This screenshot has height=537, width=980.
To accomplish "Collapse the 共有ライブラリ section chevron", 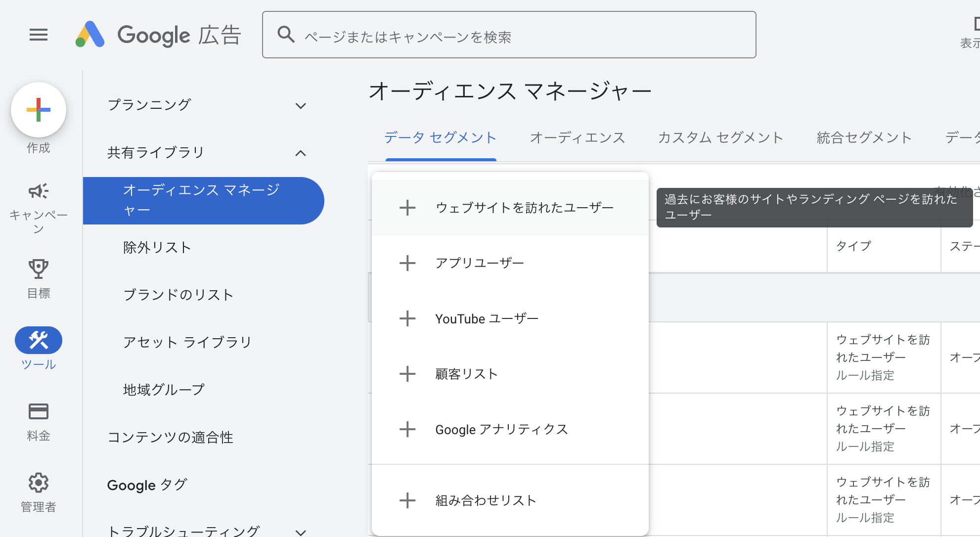I will (x=301, y=153).
